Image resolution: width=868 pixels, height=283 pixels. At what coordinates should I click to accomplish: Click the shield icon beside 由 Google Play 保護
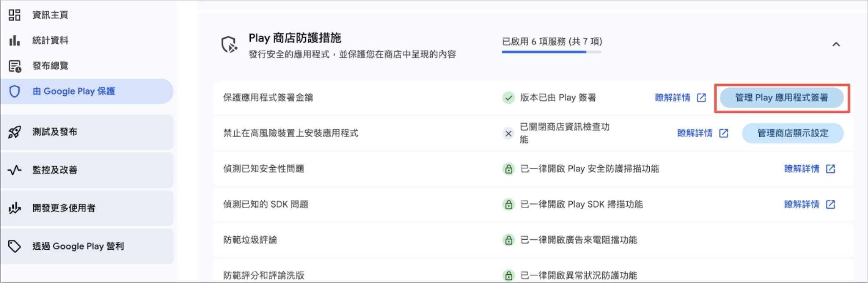(15, 91)
